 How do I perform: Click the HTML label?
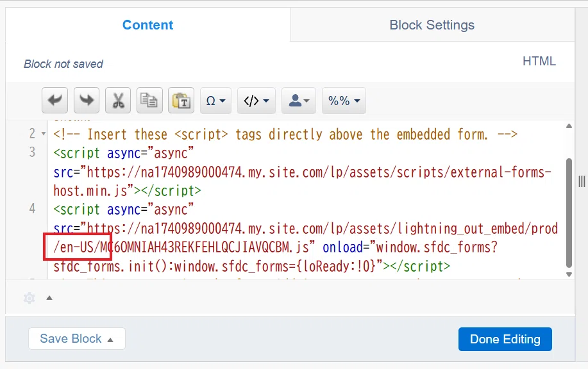click(x=539, y=61)
